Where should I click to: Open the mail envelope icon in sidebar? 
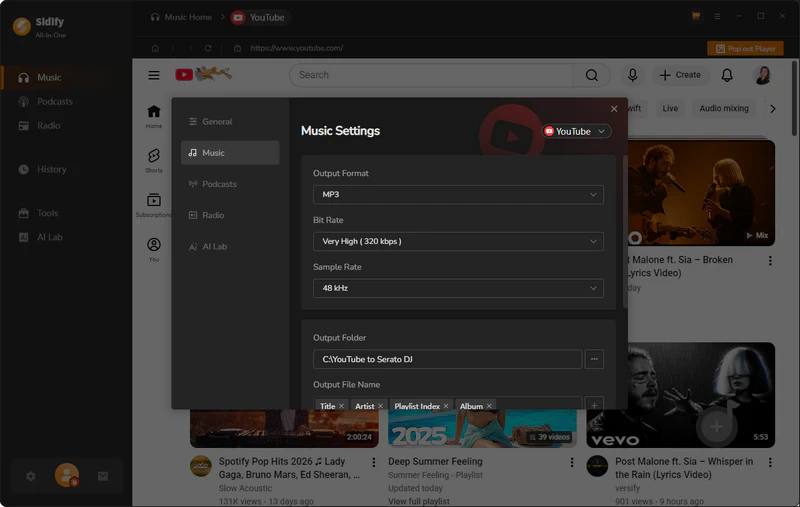pos(103,476)
